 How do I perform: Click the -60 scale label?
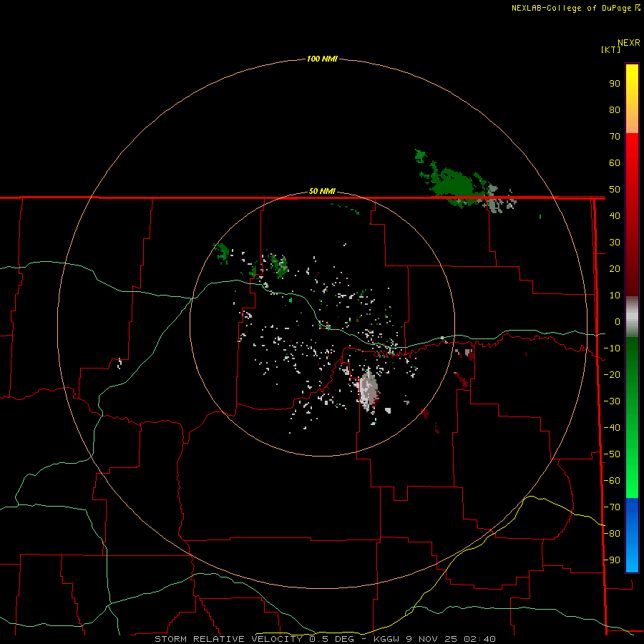coord(612,481)
